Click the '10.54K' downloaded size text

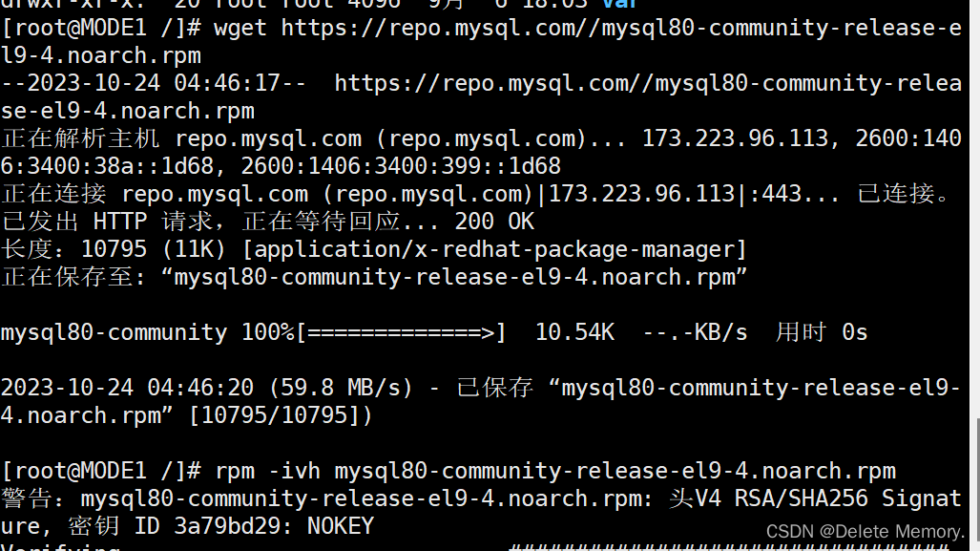(574, 332)
